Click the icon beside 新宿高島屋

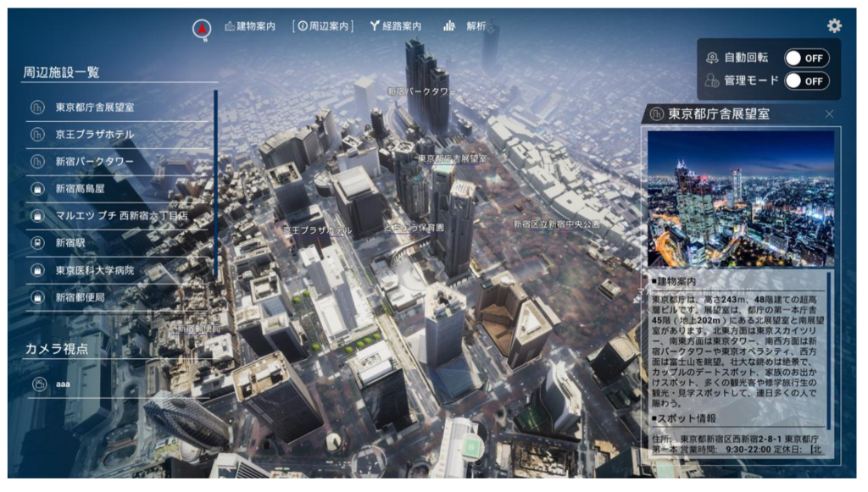click(x=37, y=189)
